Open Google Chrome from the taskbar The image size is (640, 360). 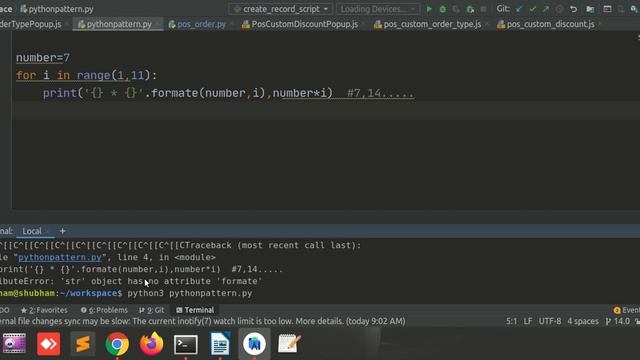[x=117, y=344]
